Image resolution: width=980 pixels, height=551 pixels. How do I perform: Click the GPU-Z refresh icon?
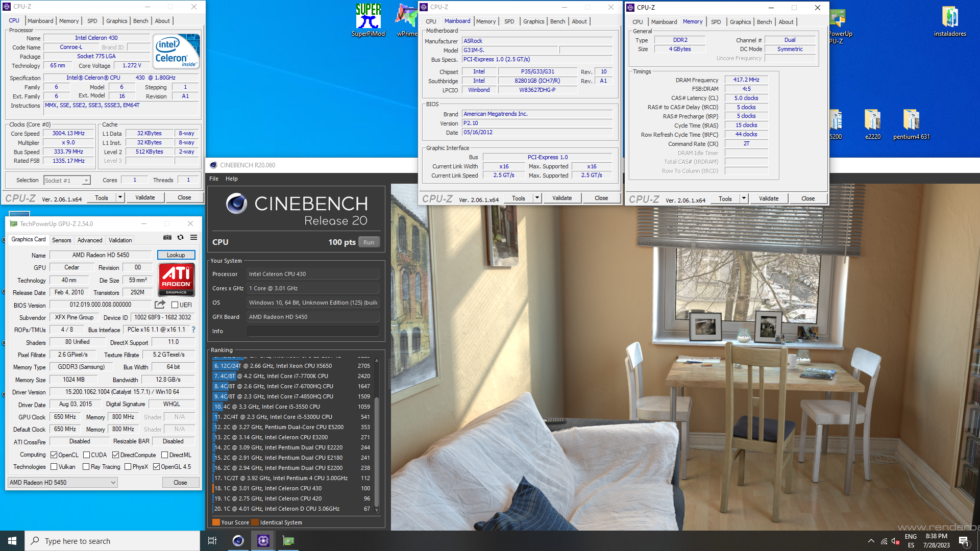pos(180,238)
